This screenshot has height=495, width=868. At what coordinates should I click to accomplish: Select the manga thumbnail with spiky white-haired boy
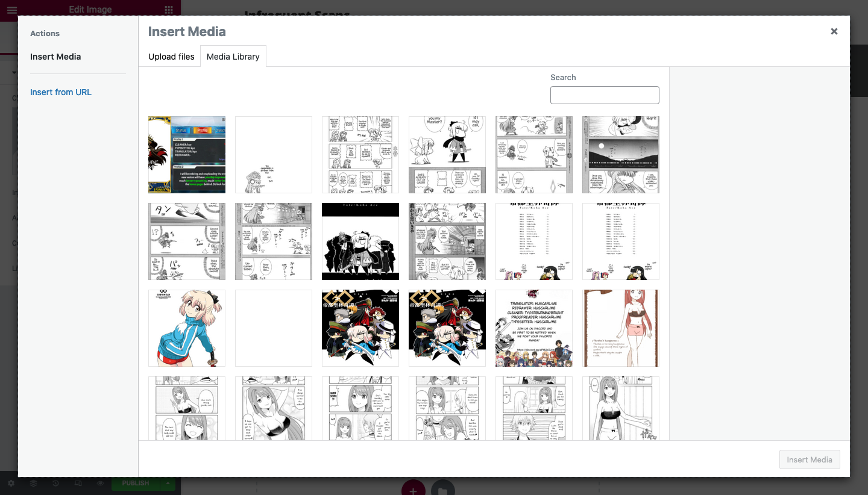pyautogui.click(x=534, y=408)
